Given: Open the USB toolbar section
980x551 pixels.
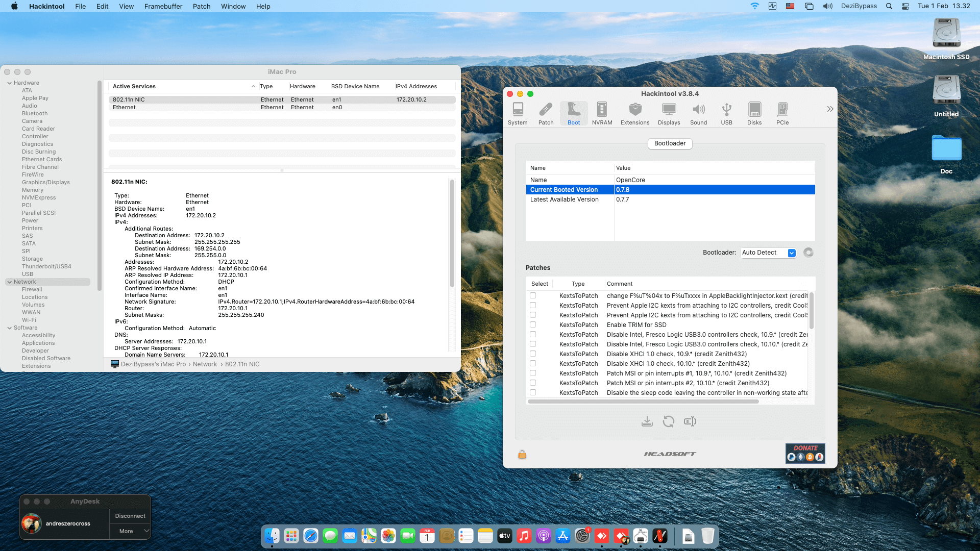Looking at the screenshot, I should coord(726,113).
